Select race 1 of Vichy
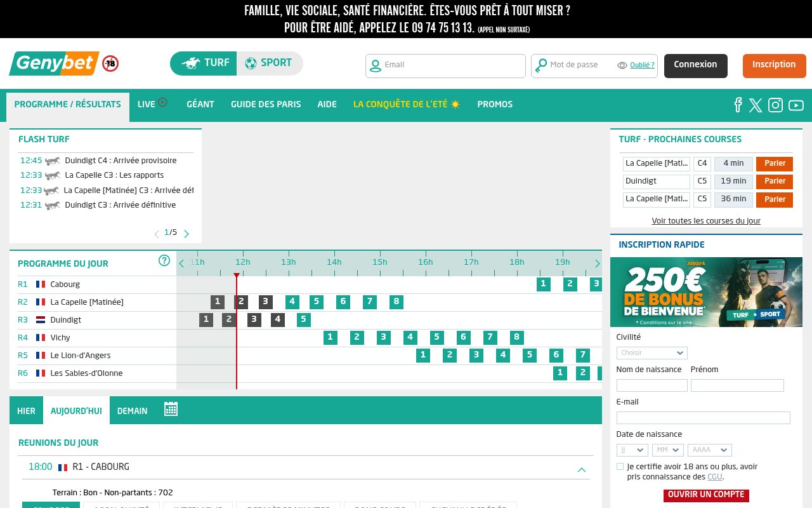Image resolution: width=812 pixels, height=508 pixels. click(x=330, y=337)
